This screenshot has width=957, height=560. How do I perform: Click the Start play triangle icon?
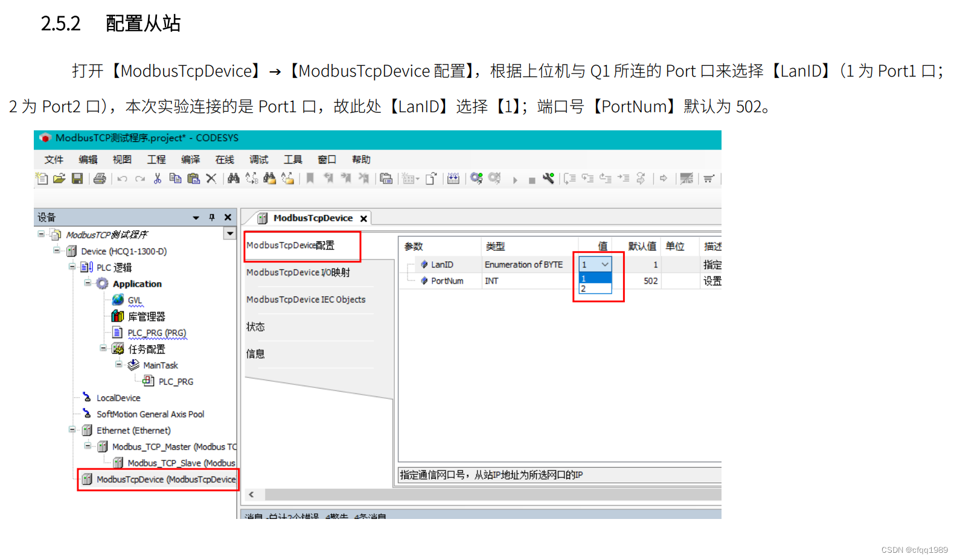click(515, 180)
